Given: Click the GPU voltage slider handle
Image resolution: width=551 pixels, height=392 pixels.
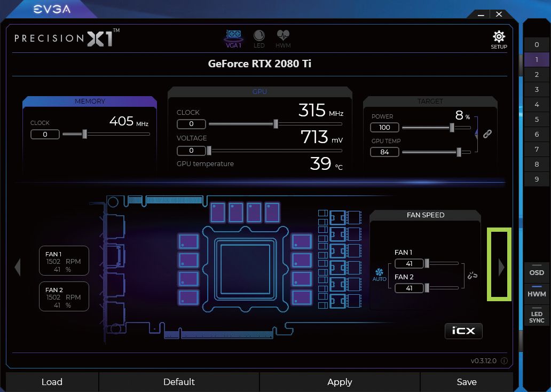Looking at the screenshot, I should tap(209, 151).
